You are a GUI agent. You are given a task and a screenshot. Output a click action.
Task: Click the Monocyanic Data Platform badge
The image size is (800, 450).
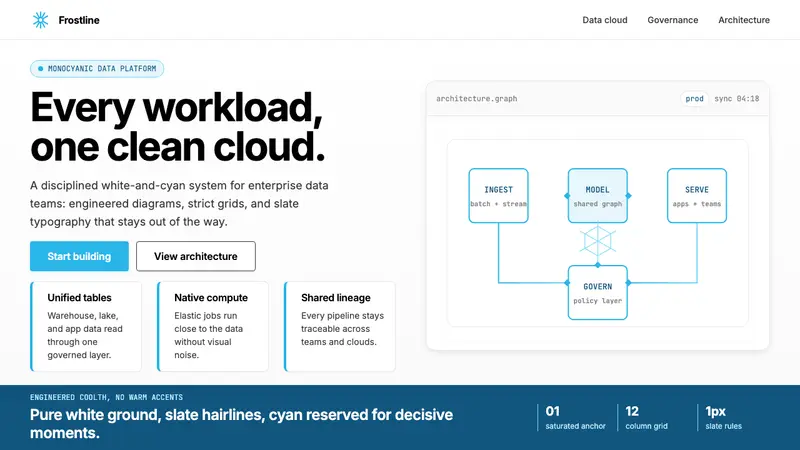pos(97,69)
